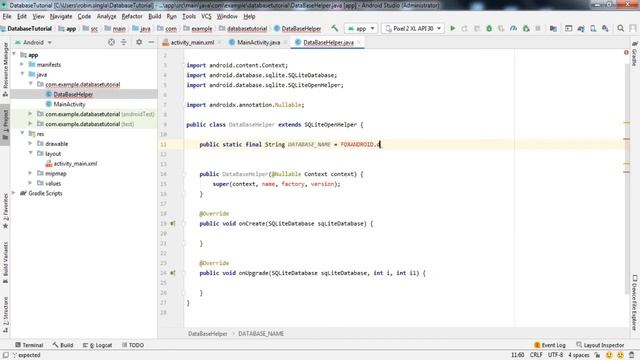Viewport: 640px width, 360px height.
Task: Open the Android project view dropdown
Action: tap(33, 42)
